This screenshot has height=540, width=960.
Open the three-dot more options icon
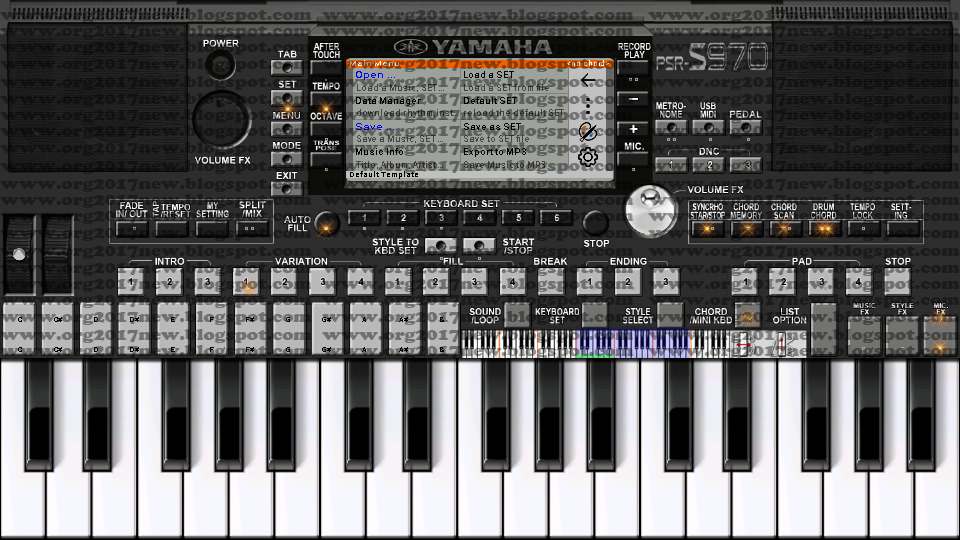[588, 105]
